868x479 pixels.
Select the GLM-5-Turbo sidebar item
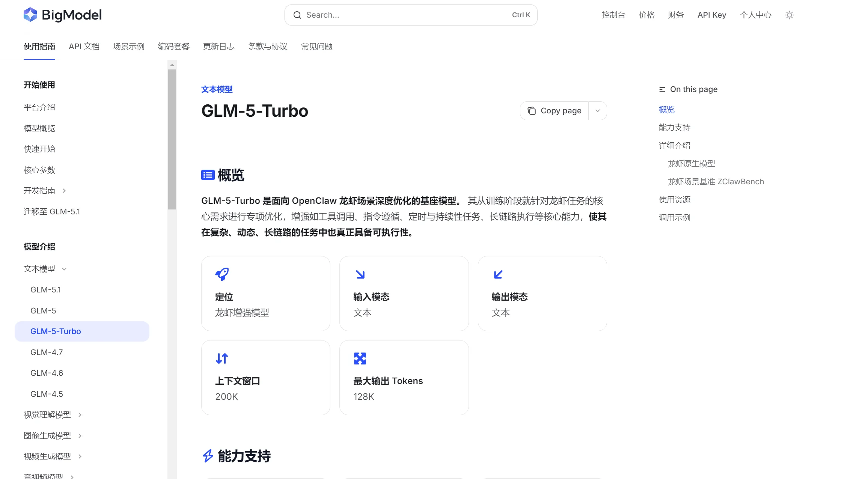coord(82,331)
